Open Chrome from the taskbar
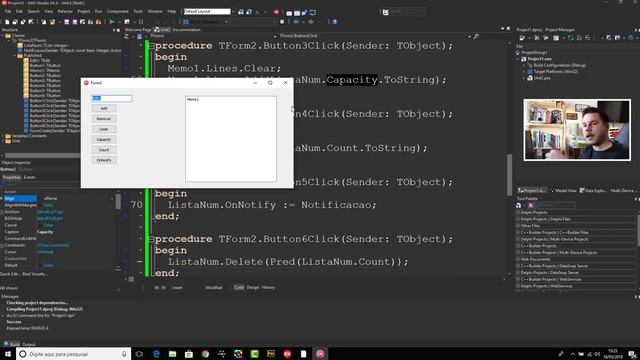The image size is (640, 360). [x=205, y=354]
